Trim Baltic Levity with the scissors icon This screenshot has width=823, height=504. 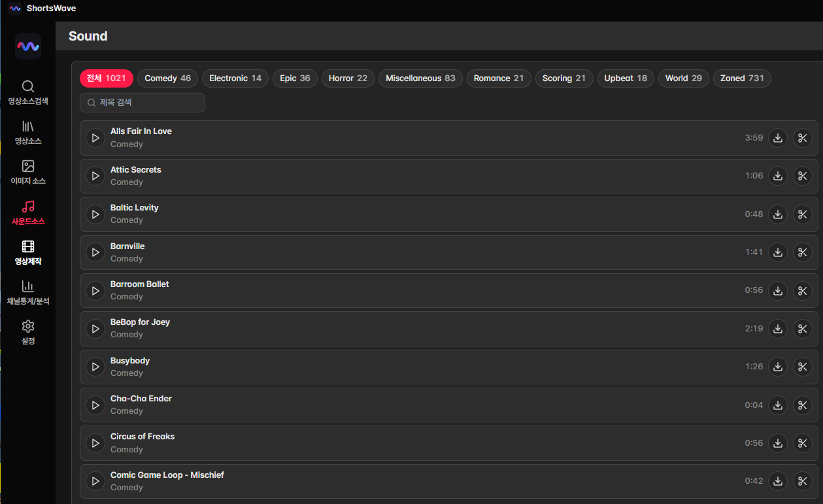[802, 214]
